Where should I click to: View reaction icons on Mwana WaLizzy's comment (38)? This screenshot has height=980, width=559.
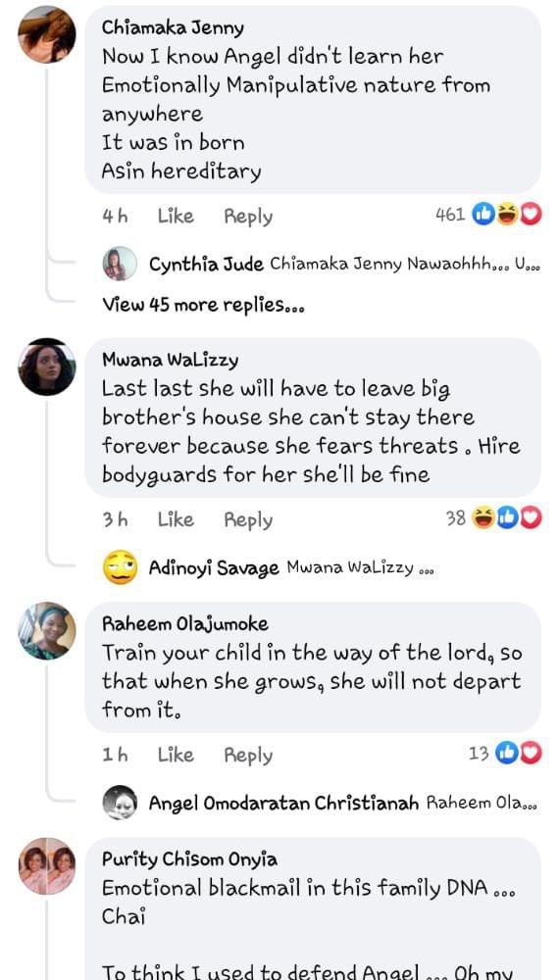click(494, 518)
